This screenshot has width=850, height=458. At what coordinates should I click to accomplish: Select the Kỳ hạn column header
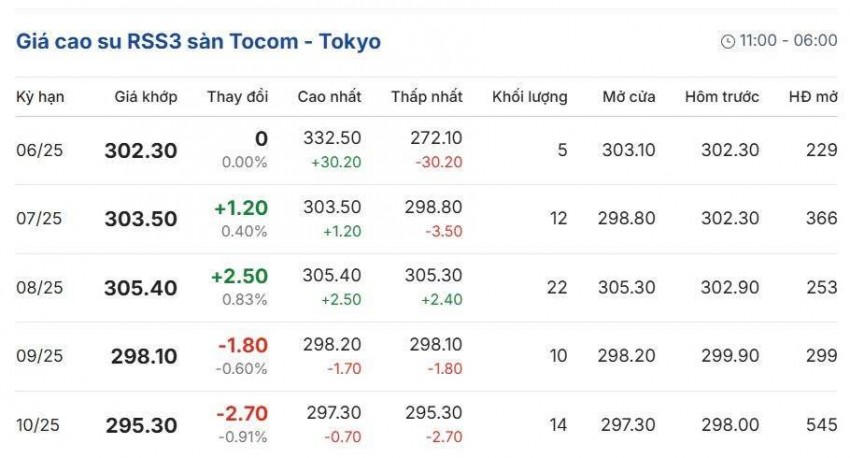(x=40, y=97)
